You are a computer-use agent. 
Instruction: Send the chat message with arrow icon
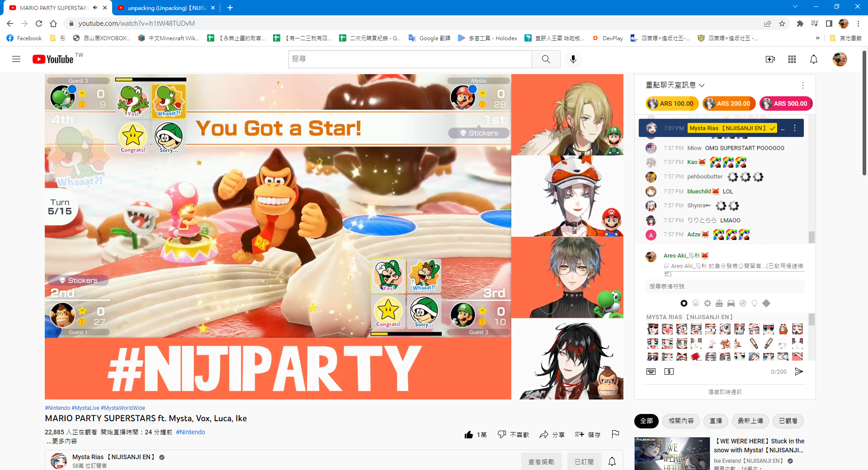point(799,371)
